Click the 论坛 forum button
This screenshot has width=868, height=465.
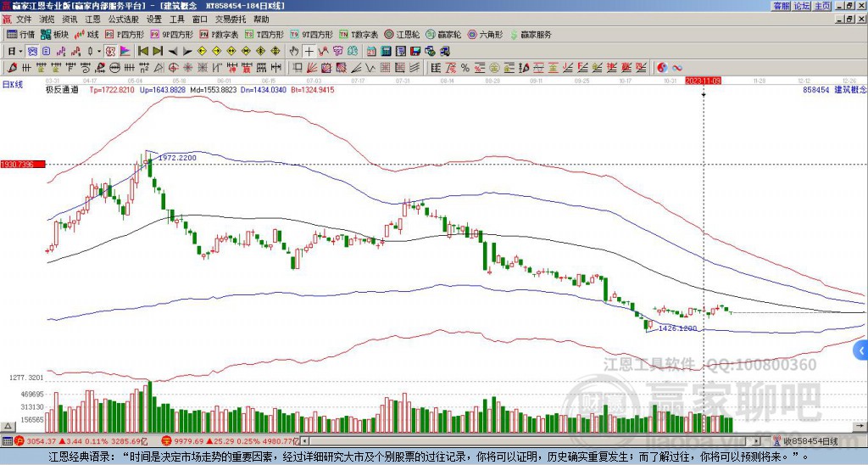click(x=802, y=6)
